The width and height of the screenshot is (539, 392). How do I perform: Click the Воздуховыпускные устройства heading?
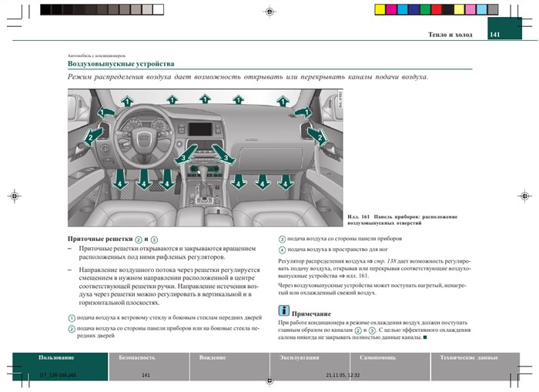tap(120, 63)
